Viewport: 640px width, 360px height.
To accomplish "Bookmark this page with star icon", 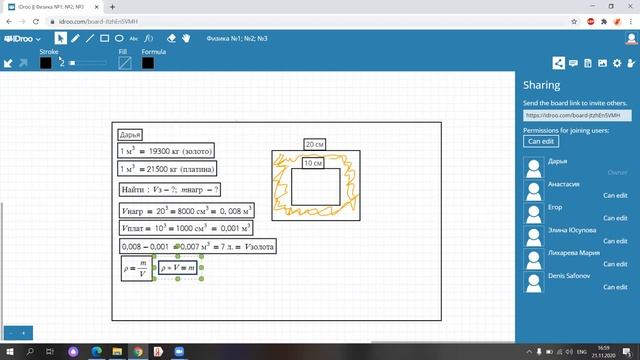I will click(574, 22).
